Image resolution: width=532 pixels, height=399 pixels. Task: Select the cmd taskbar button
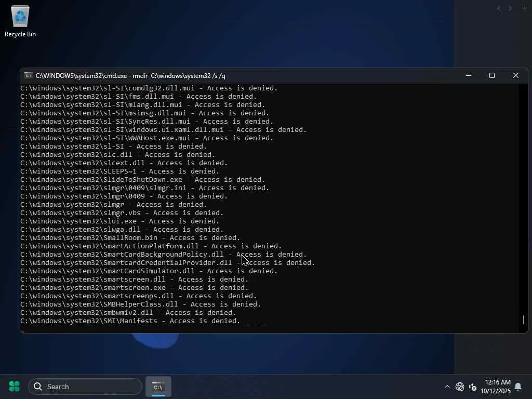158,387
